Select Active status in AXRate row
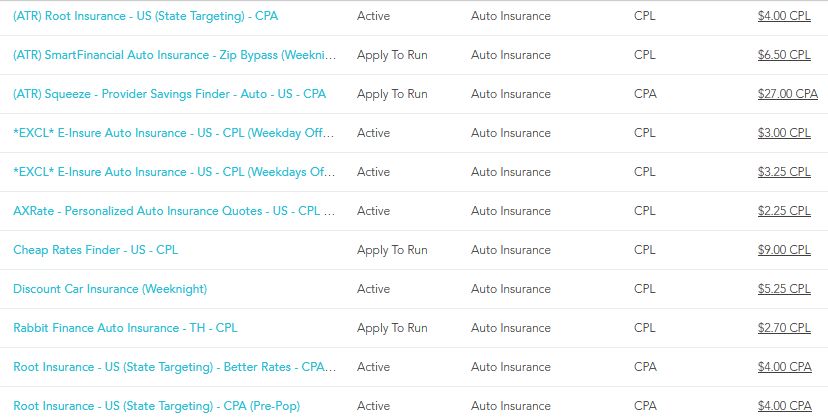The height and width of the screenshot is (417, 828). 373,211
